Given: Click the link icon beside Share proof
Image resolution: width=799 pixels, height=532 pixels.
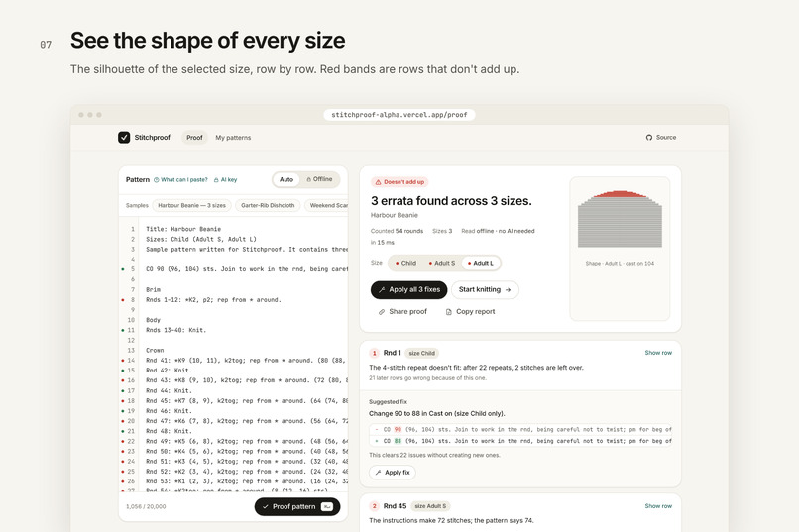Looking at the screenshot, I should point(381,312).
